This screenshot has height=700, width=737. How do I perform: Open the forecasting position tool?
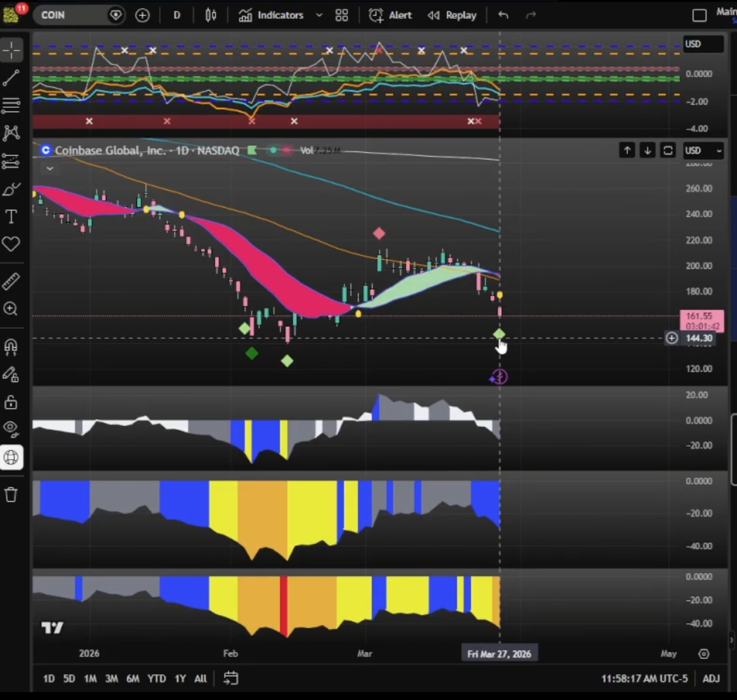pyautogui.click(x=11, y=161)
